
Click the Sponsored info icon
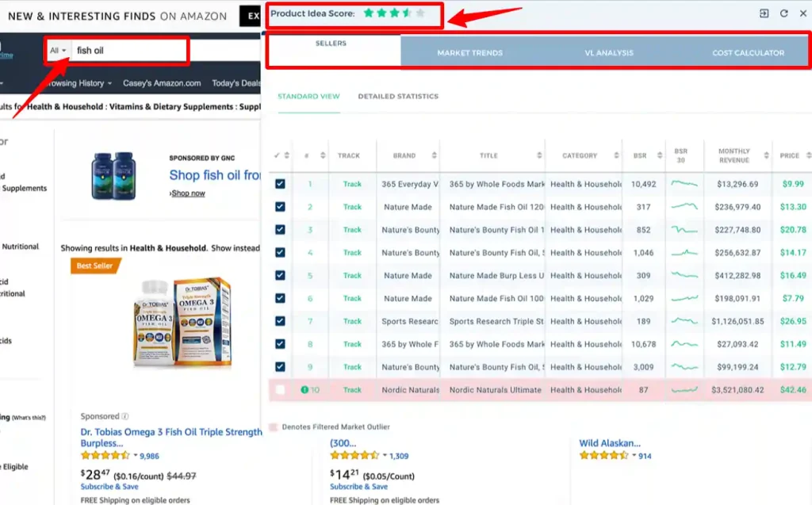(124, 416)
